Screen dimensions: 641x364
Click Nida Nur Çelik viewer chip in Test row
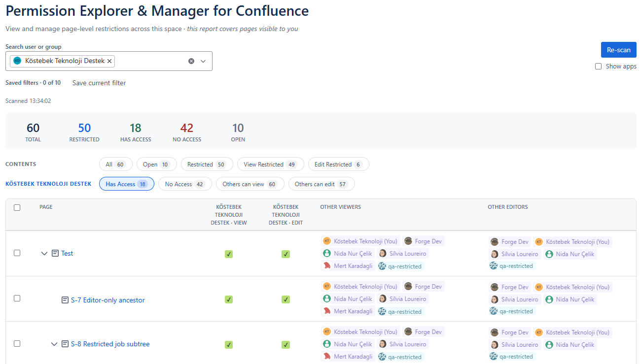(348, 253)
